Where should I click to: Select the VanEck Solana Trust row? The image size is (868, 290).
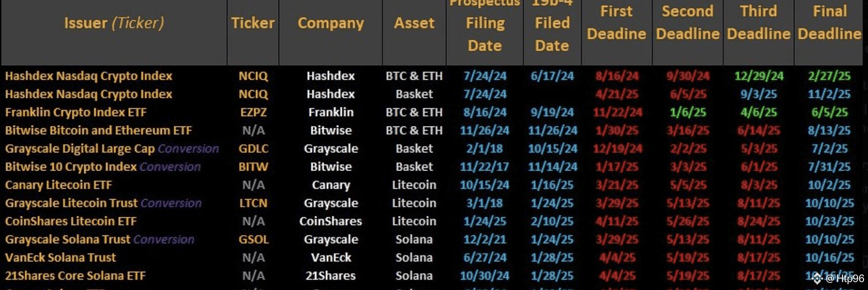pos(432,257)
